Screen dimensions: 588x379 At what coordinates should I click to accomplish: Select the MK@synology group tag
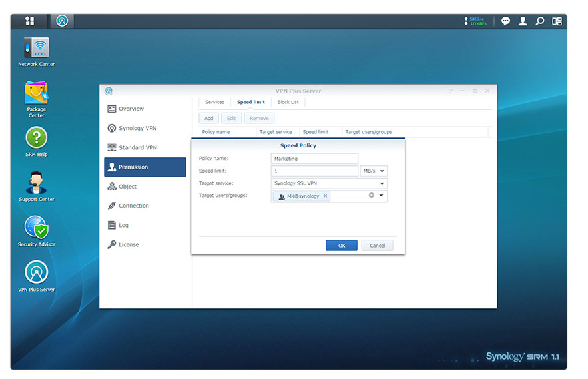[302, 196]
